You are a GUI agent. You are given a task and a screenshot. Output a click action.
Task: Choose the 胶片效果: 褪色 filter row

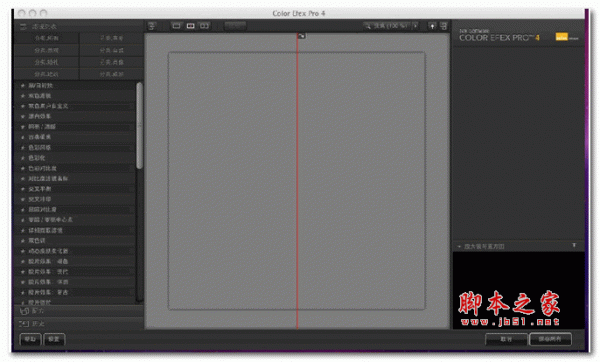(x=75, y=261)
